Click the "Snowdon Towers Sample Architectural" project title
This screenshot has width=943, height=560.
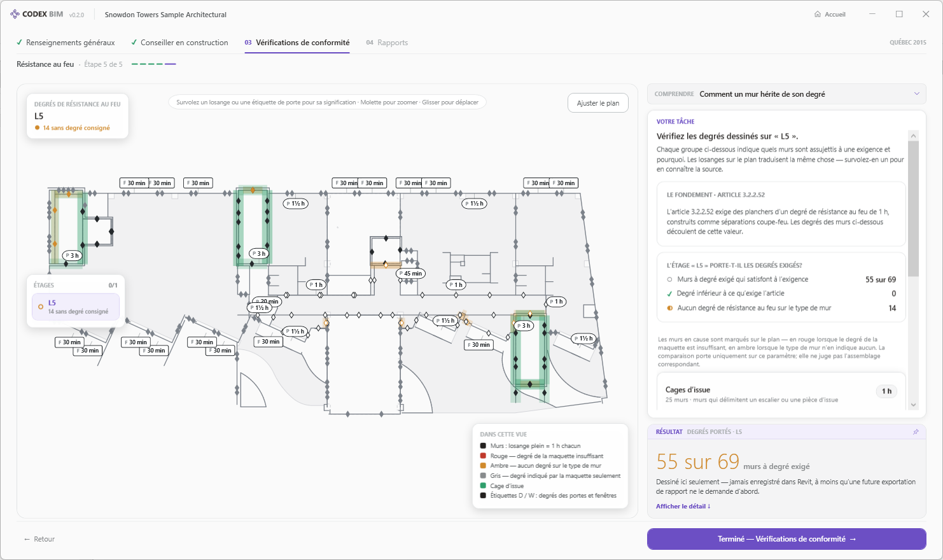[165, 15]
